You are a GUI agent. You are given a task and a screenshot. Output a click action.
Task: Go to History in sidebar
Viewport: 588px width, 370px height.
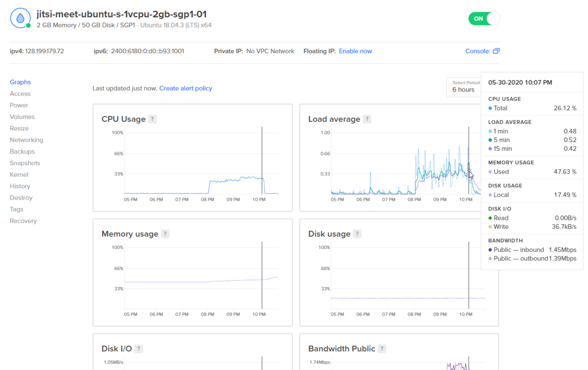[20, 186]
